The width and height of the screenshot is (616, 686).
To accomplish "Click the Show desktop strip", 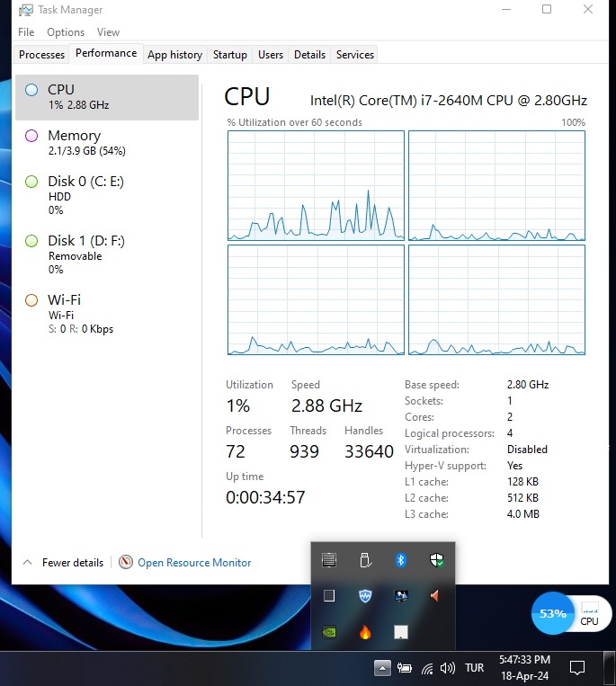I will 610,668.
